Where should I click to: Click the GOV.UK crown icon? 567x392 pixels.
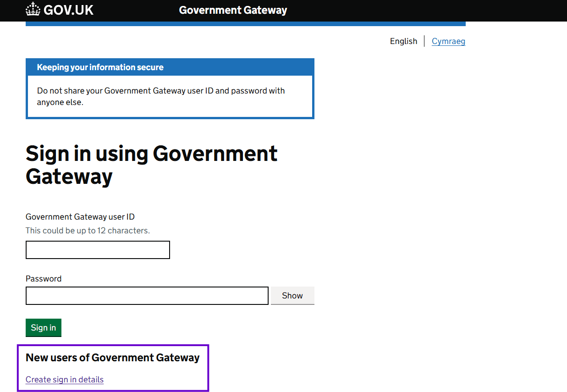pyautogui.click(x=32, y=10)
